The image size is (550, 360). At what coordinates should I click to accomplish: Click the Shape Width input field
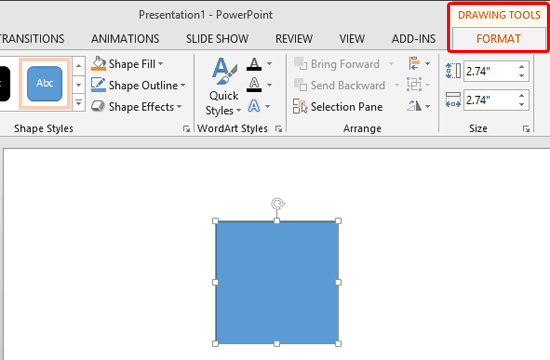490,100
